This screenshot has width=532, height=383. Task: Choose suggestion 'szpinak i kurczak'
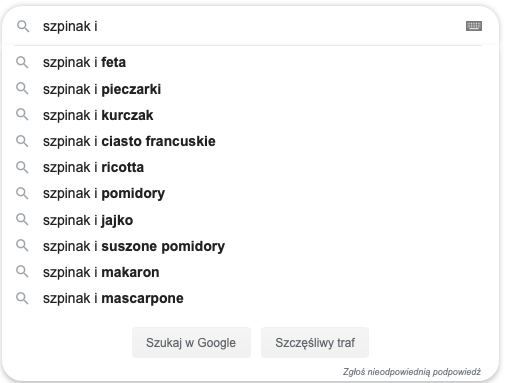point(250,115)
